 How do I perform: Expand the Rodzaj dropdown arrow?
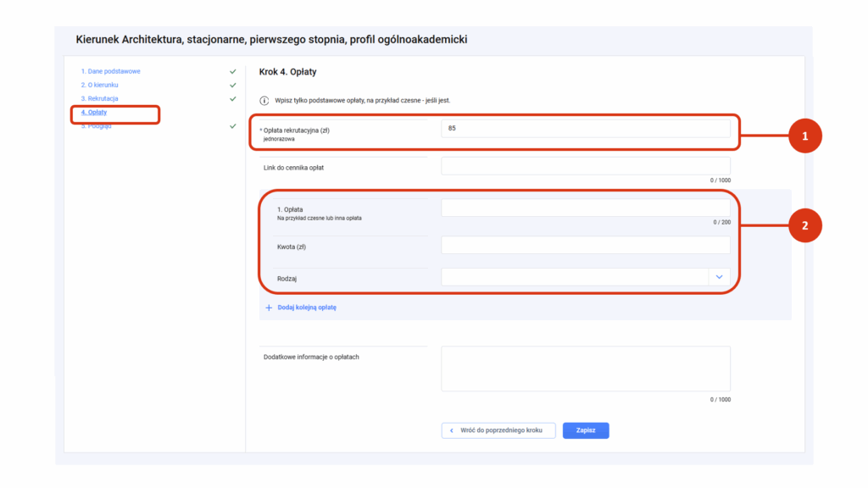click(719, 277)
